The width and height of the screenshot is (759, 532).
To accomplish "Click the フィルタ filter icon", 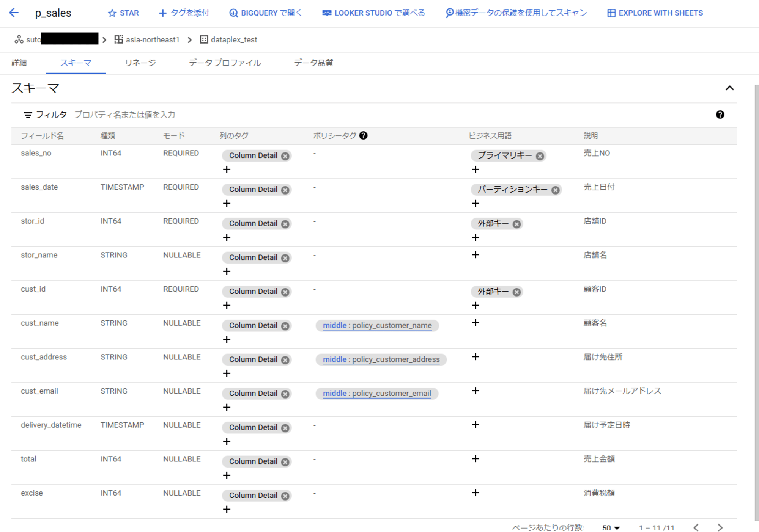I will (x=28, y=115).
